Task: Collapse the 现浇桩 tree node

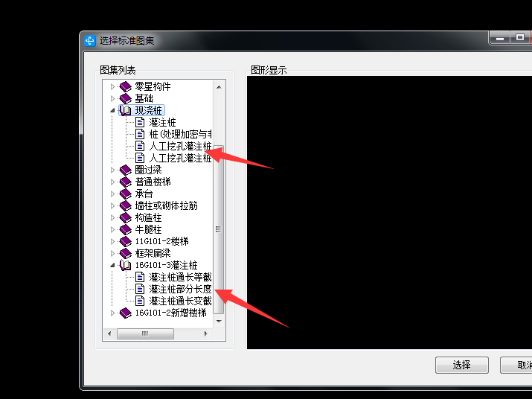Action: click(112, 110)
